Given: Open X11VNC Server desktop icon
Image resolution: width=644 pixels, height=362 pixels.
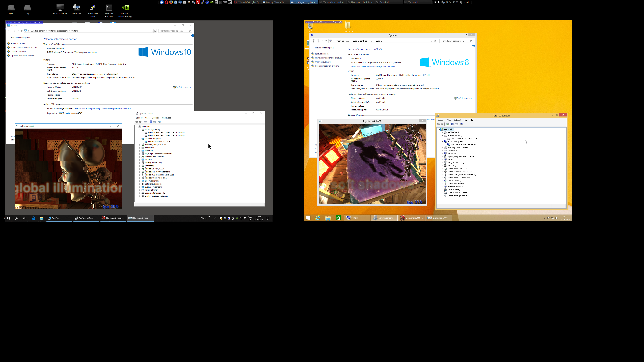Looking at the screenshot, I should point(60,10).
